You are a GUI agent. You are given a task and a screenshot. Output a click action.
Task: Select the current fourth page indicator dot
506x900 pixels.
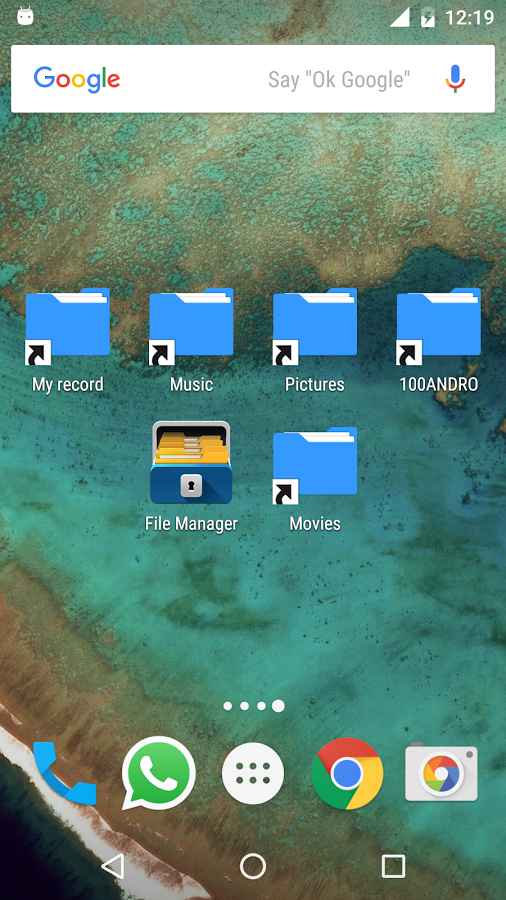278,706
